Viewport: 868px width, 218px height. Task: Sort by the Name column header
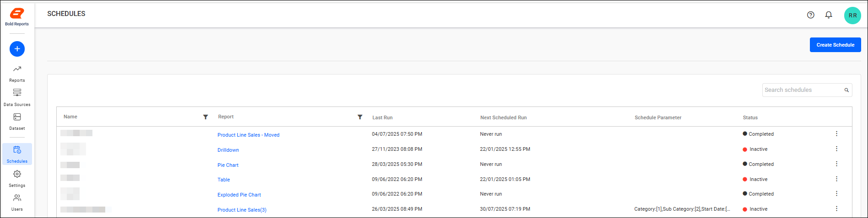tap(70, 117)
